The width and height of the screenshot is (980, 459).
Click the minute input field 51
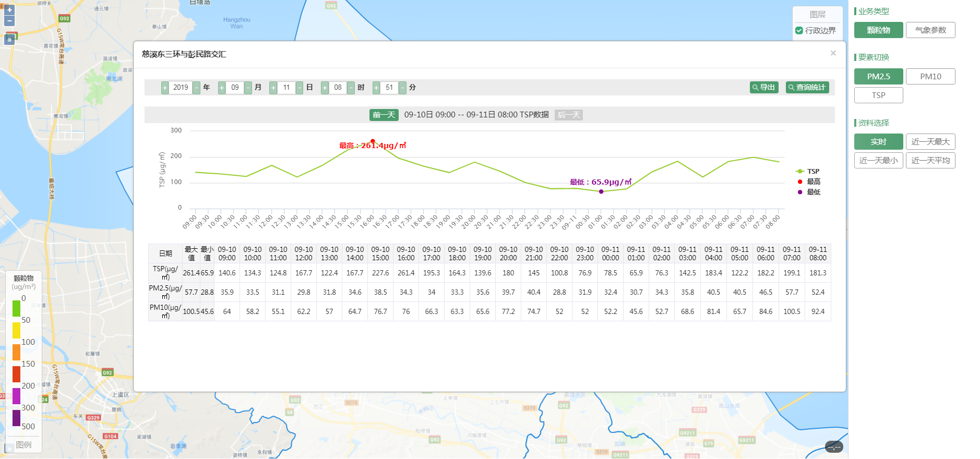(389, 88)
